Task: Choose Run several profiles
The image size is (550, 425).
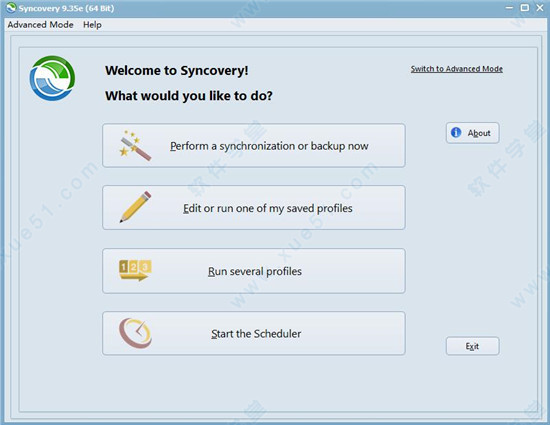Action: click(x=254, y=271)
